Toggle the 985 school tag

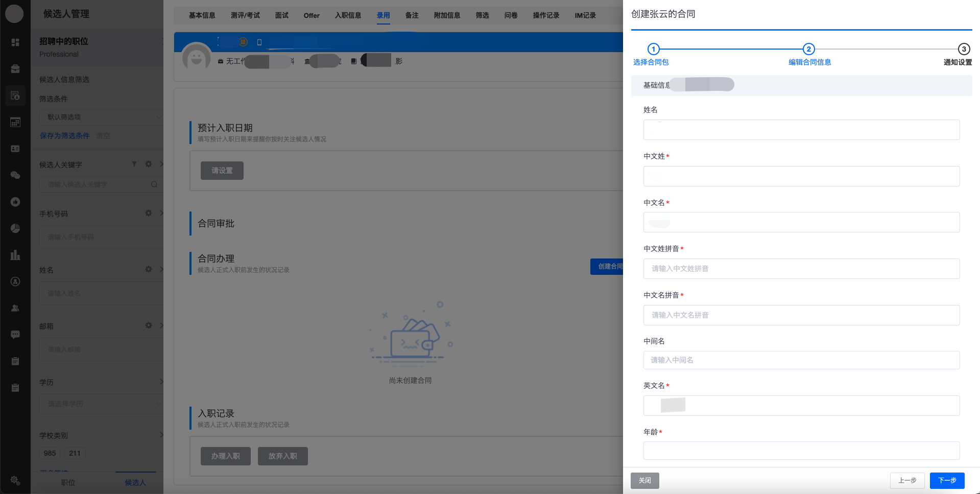pos(50,453)
